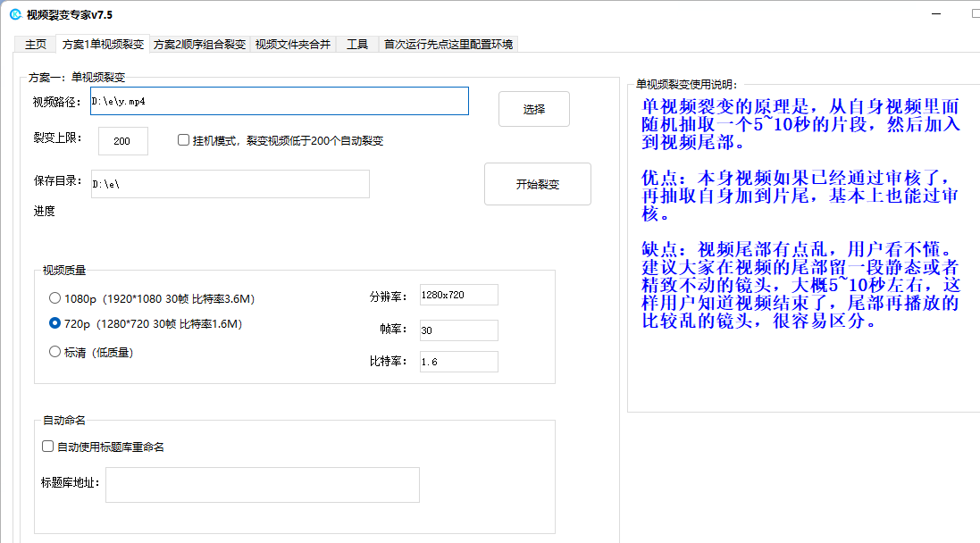Enable the 挂机模式 checkbox
Viewport: 980px width, 543px height.
184,140
